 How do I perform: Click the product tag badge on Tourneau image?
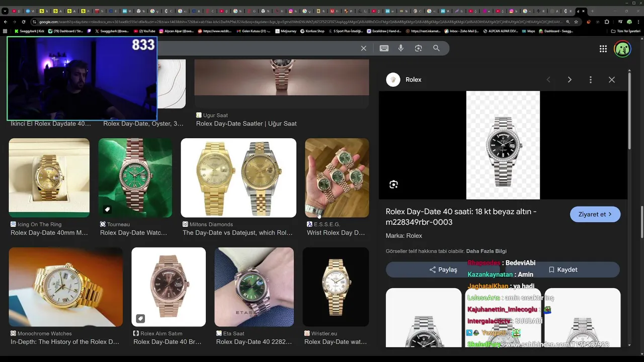click(x=107, y=210)
